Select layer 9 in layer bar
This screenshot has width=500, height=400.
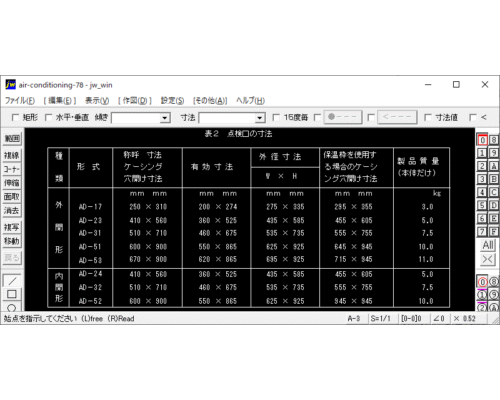click(x=494, y=153)
